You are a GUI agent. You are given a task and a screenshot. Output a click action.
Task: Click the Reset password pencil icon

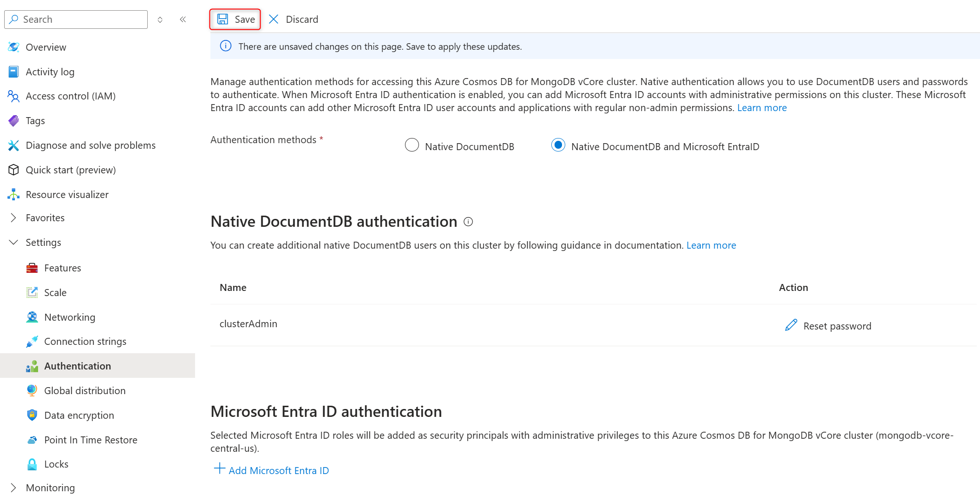[x=791, y=325]
